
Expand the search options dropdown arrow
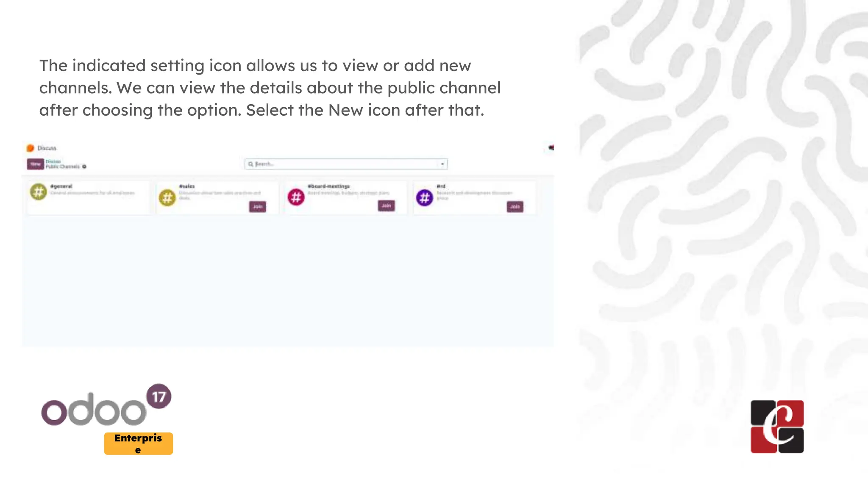point(442,164)
